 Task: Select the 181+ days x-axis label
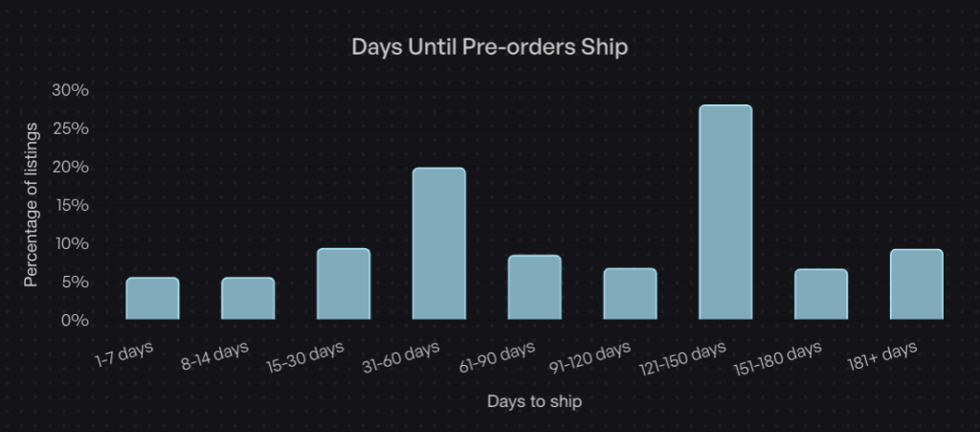pyautogui.click(x=882, y=356)
